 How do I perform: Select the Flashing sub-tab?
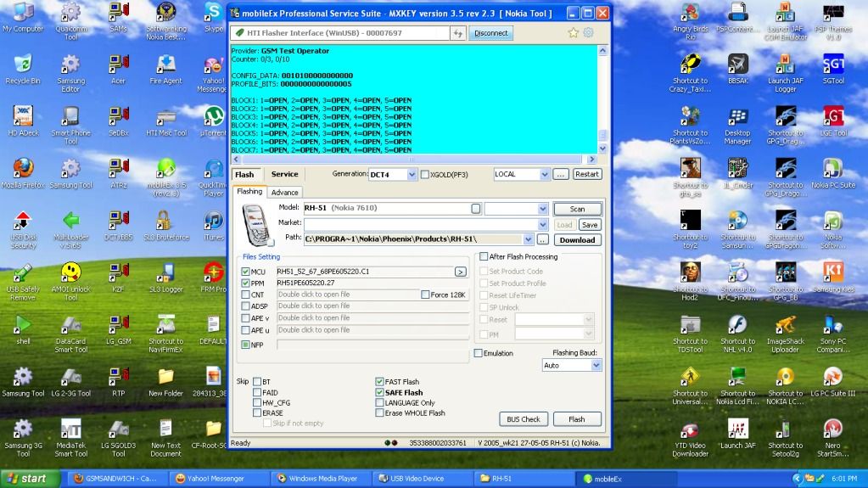click(x=249, y=192)
